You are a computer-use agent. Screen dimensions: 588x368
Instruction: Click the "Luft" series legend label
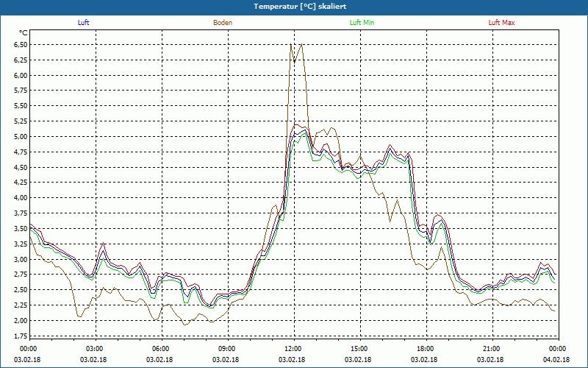tap(83, 23)
